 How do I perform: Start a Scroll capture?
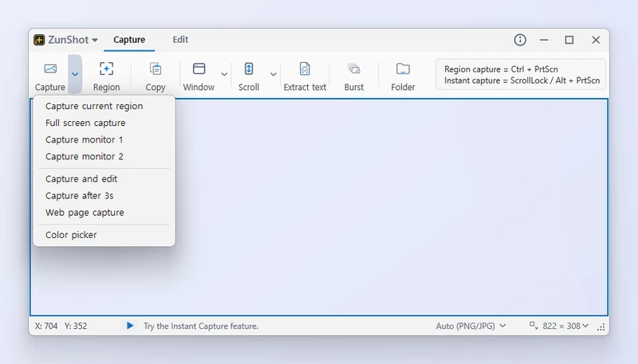pos(249,76)
